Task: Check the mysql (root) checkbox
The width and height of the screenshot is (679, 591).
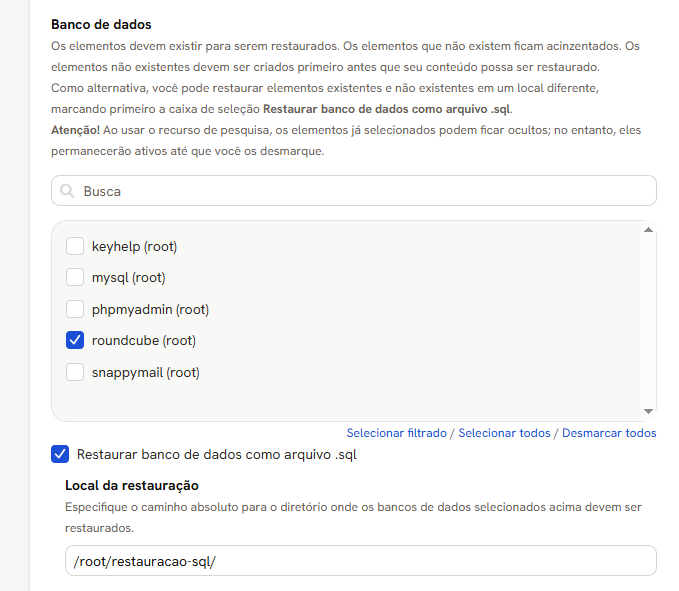Action: [x=75, y=277]
